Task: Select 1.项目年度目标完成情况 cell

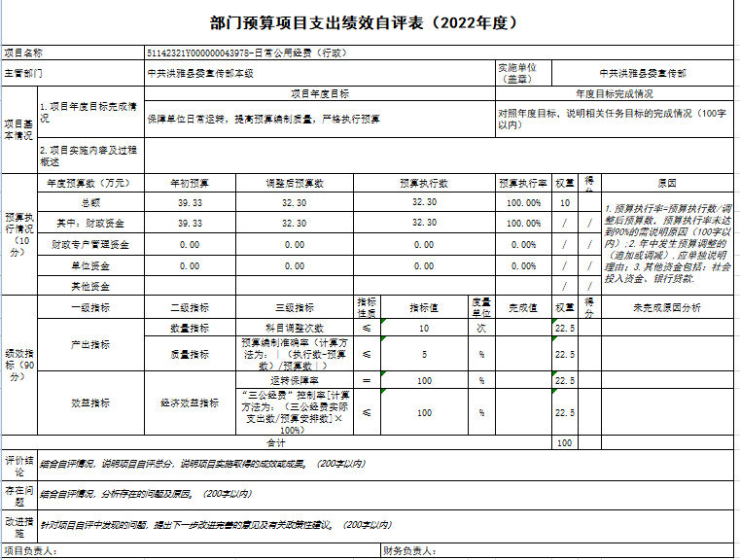Action: (91, 112)
